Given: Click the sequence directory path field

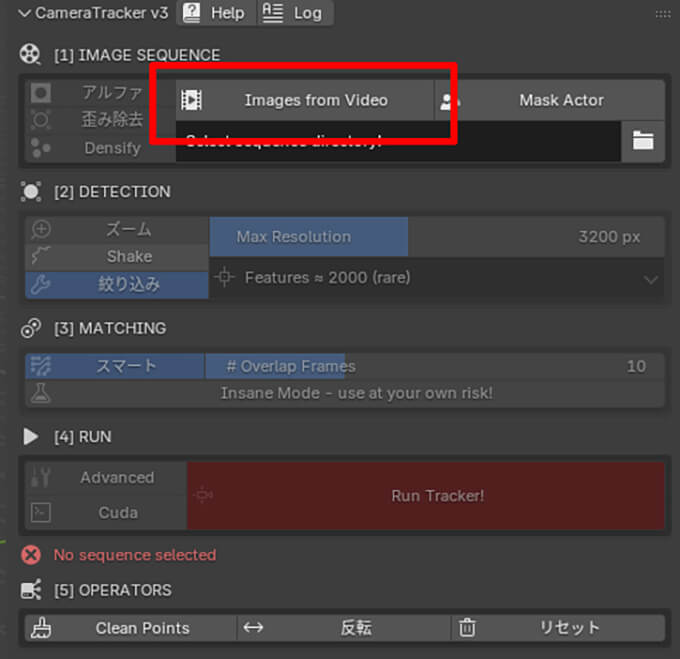Looking at the screenshot, I should (398, 141).
